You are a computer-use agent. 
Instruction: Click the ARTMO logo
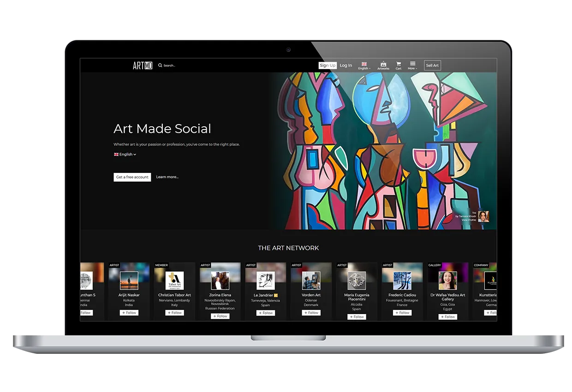[x=143, y=65]
